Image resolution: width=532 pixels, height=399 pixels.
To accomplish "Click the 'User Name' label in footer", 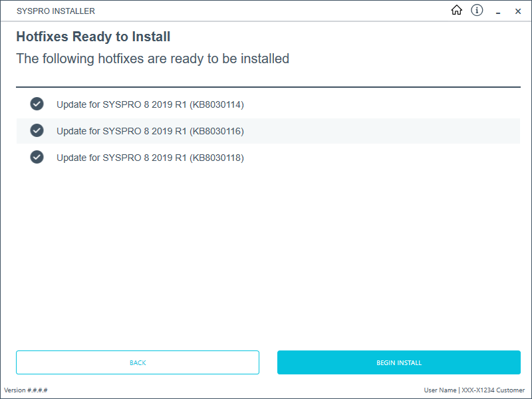I will click(440, 390).
